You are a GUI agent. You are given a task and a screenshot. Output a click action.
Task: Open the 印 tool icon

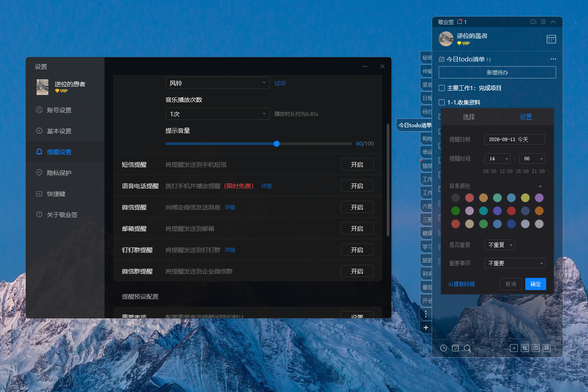point(536,348)
